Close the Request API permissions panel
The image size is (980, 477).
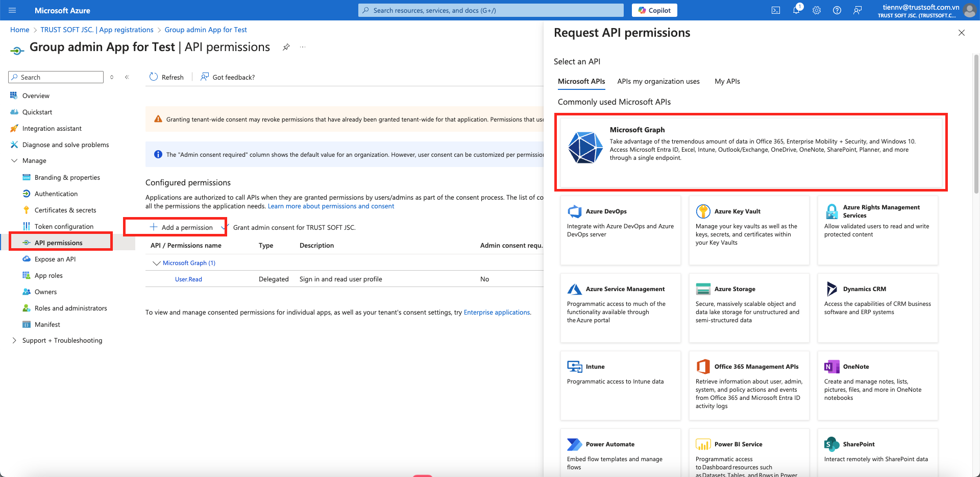pyautogui.click(x=962, y=33)
